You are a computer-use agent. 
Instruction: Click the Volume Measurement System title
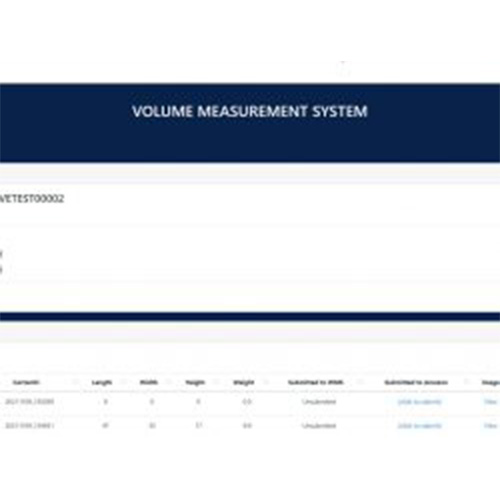pos(250,111)
